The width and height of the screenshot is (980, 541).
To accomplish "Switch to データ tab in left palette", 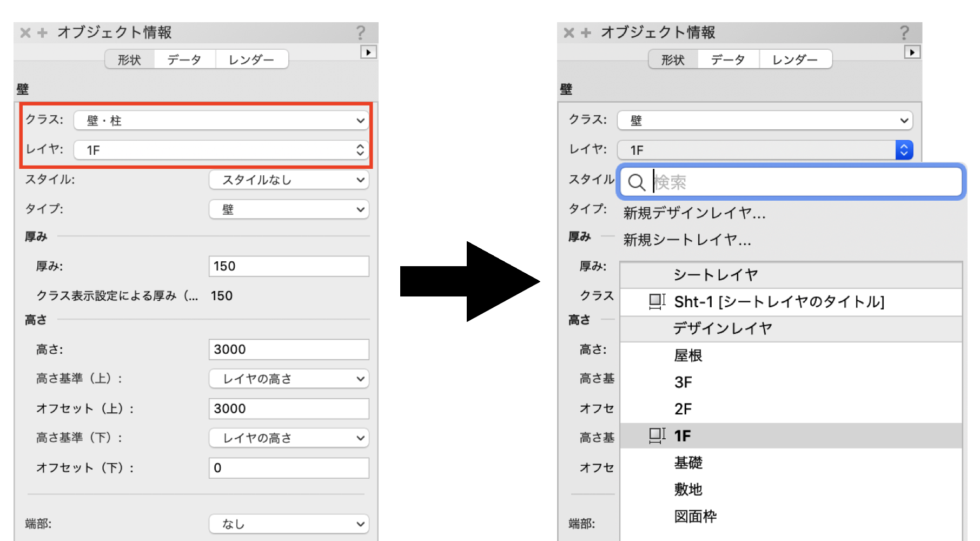I will click(184, 60).
